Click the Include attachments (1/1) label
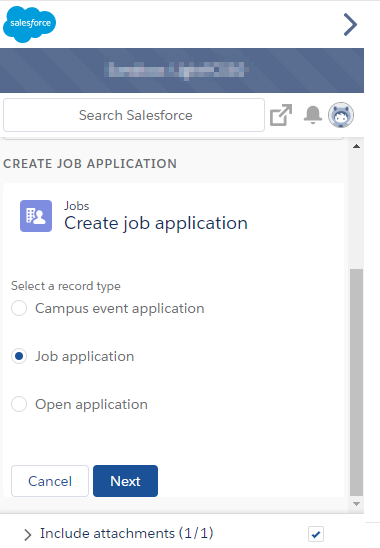Screen dimensions: 380x548 127,534
